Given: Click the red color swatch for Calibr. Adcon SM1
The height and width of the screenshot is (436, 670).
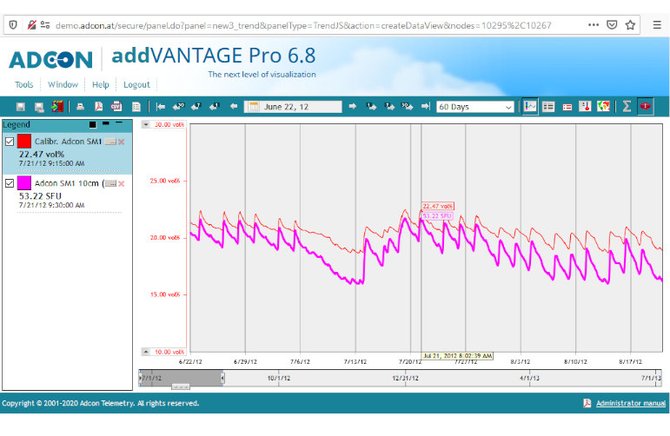Looking at the screenshot, I should (25, 142).
